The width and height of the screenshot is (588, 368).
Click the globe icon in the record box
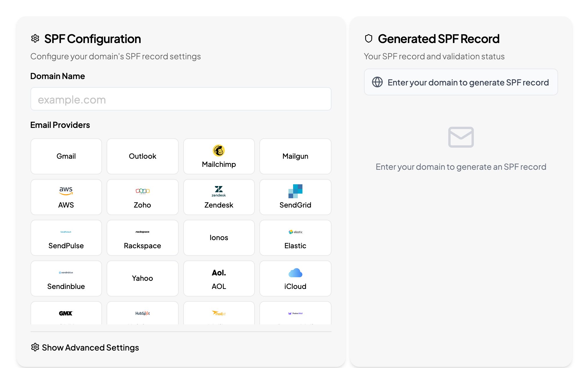377,82
